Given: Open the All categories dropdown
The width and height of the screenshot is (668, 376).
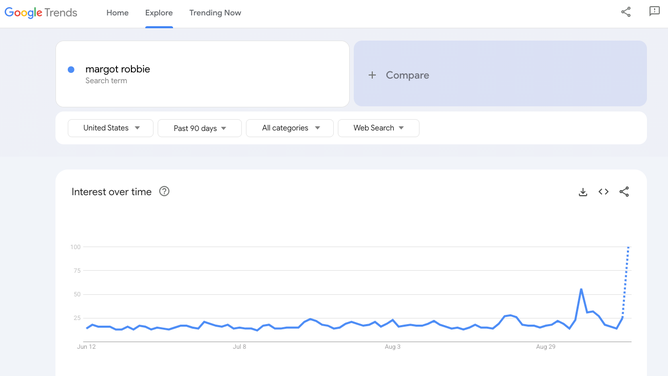Looking at the screenshot, I should pyautogui.click(x=290, y=128).
